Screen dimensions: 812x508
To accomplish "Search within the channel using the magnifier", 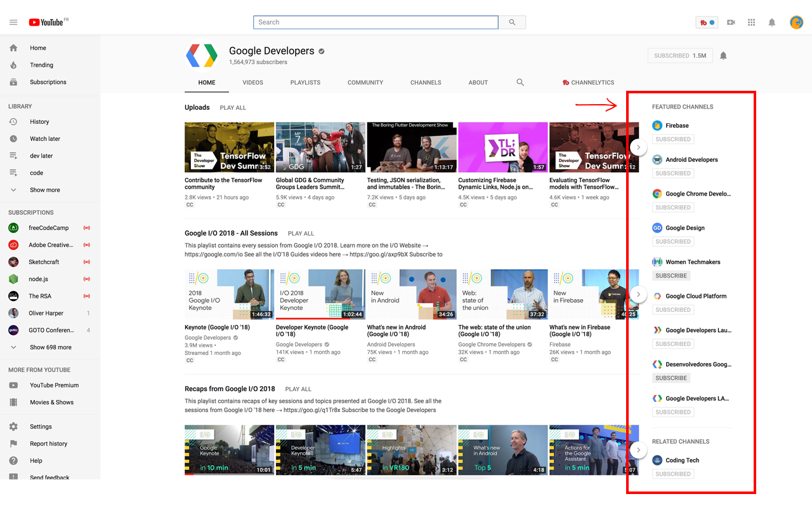I will tap(520, 83).
